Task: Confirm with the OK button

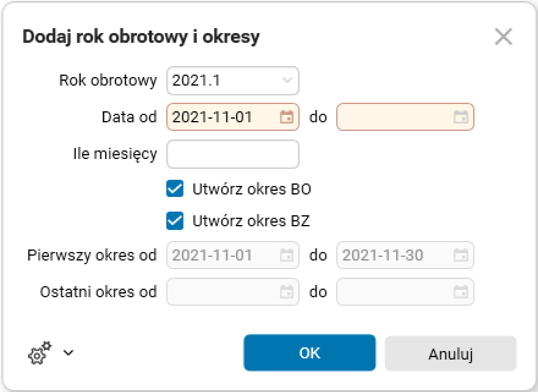Action: click(x=309, y=353)
